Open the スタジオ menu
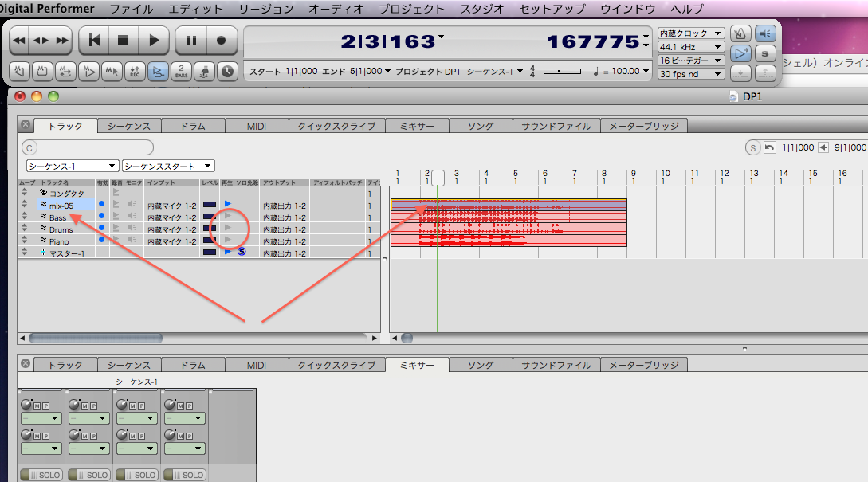The image size is (868, 482). tap(482, 9)
